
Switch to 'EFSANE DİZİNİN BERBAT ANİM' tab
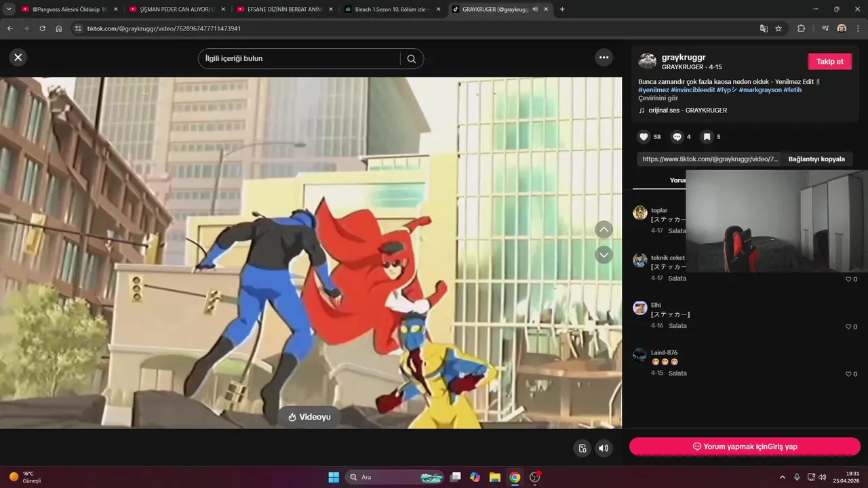(x=285, y=9)
